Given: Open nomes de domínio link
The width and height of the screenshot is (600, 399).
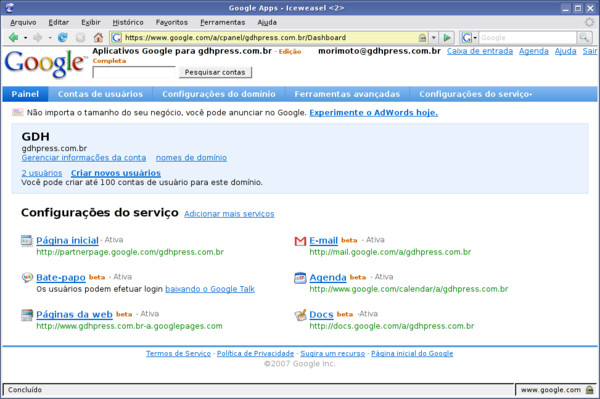Looking at the screenshot, I should click(191, 158).
